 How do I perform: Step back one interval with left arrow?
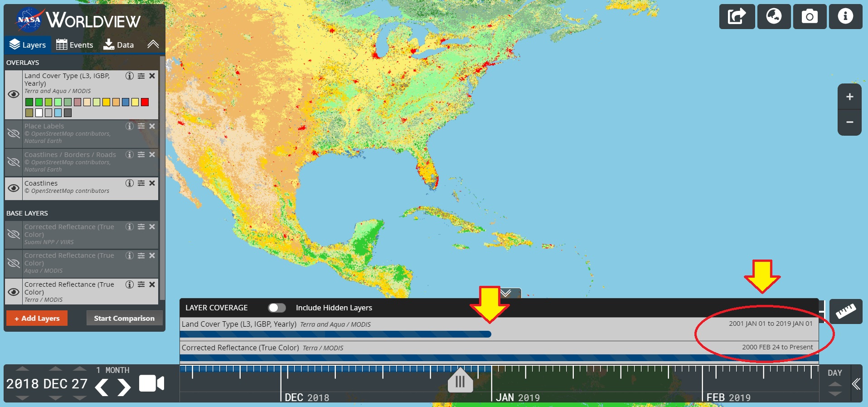point(102,387)
